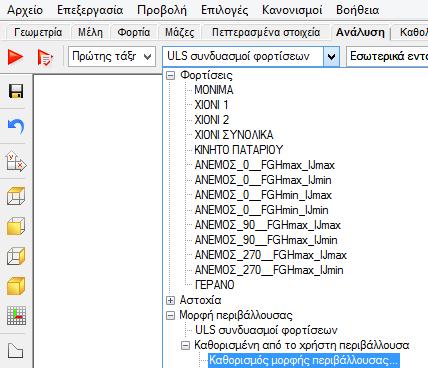Run the analysis with red play icon
The width and height of the screenshot is (428, 368).
tap(15, 57)
